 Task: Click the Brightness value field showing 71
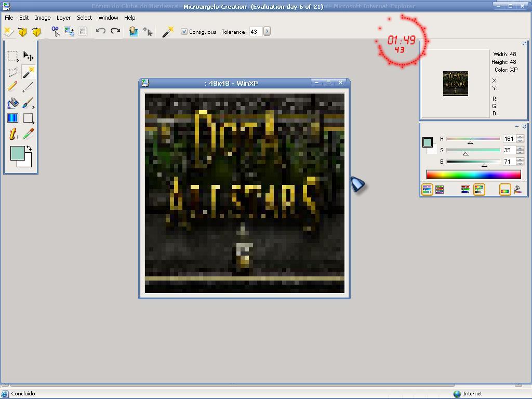pos(509,162)
